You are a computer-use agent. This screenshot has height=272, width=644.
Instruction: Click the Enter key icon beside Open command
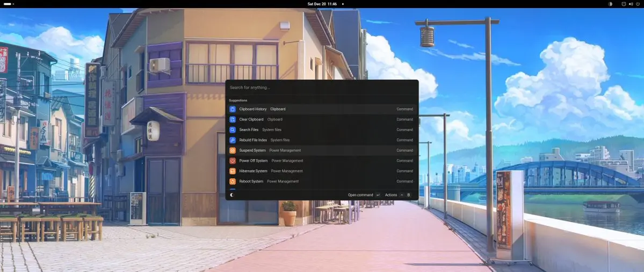pyautogui.click(x=378, y=195)
